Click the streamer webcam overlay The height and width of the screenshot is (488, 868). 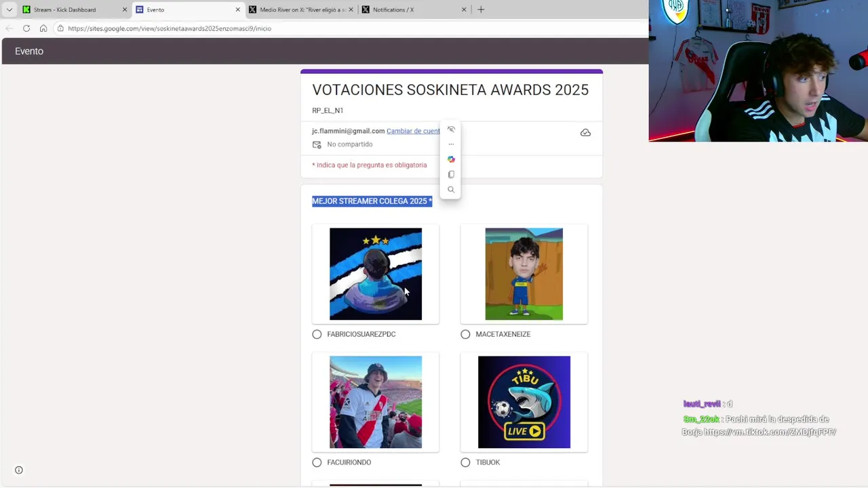point(758,70)
